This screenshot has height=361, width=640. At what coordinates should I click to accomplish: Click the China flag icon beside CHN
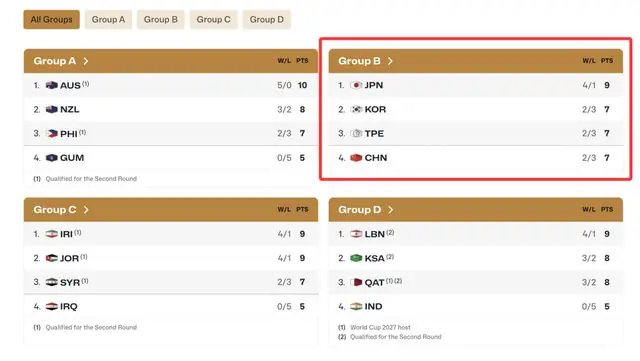pyautogui.click(x=356, y=158)
